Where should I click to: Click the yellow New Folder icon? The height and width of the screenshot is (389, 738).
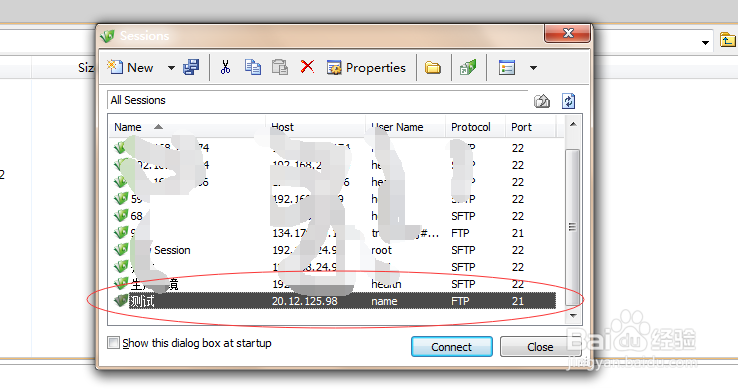[x=433, y=68]
